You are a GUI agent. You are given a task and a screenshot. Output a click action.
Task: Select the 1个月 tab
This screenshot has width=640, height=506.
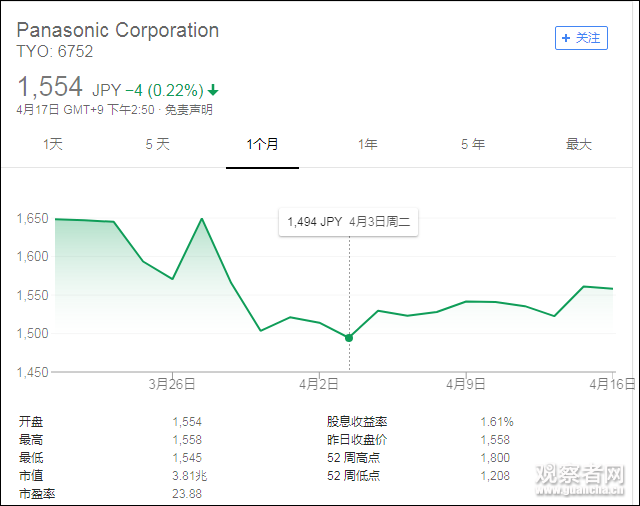[x=262, y=144]
